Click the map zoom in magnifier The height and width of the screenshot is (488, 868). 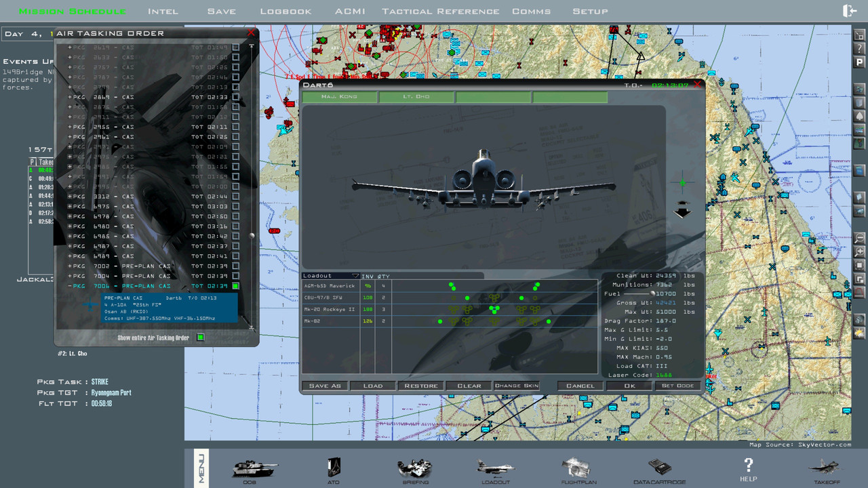859,251
